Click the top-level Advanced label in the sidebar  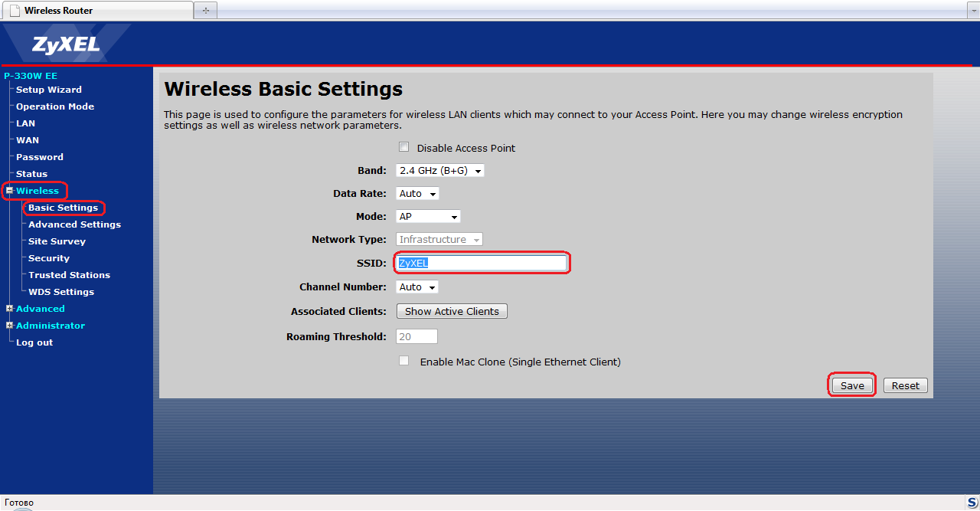coord(41,309)
